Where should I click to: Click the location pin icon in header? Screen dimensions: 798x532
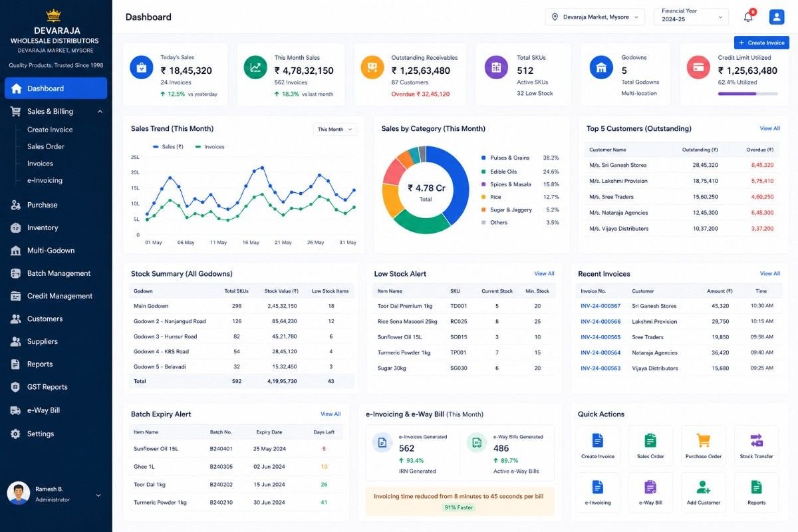[x=555, y=17]
